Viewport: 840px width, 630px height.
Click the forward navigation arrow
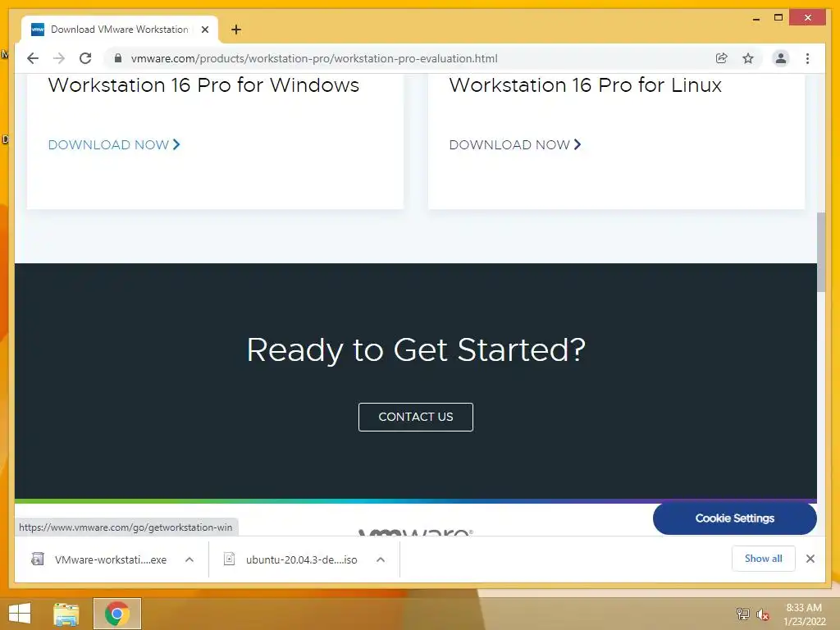point(59,58)
